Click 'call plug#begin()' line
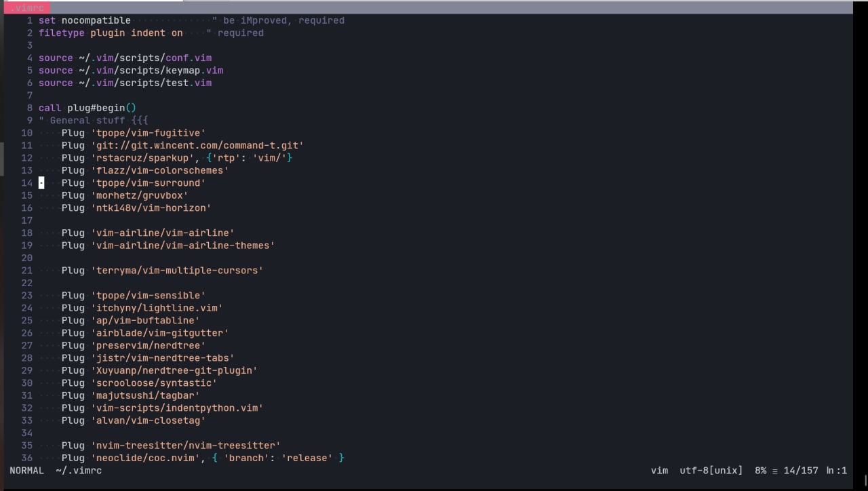Screen dimensions: 868x491 pyautogui.click(x=87, y=108)
